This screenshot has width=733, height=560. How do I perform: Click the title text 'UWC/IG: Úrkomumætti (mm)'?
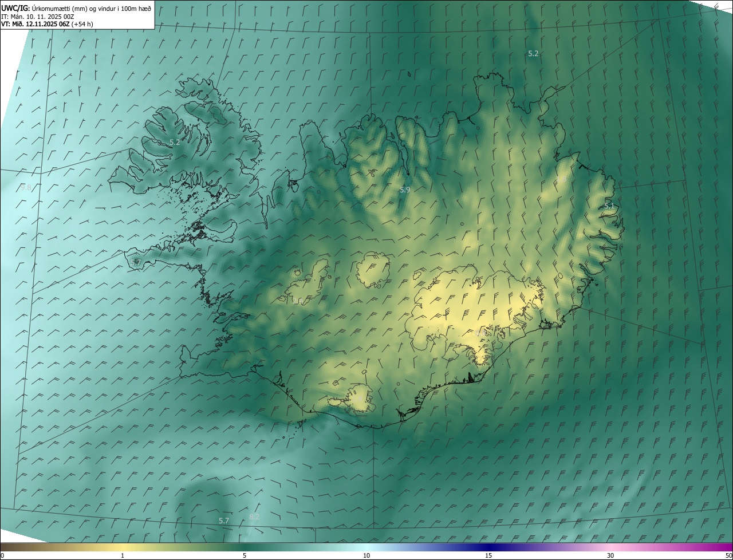point(44,8)
